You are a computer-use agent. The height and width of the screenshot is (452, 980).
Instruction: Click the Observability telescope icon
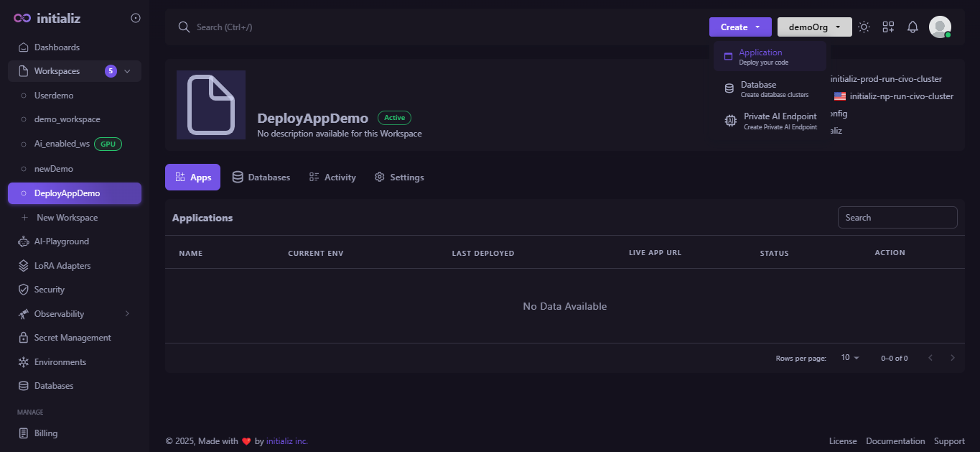pos(24,314)
